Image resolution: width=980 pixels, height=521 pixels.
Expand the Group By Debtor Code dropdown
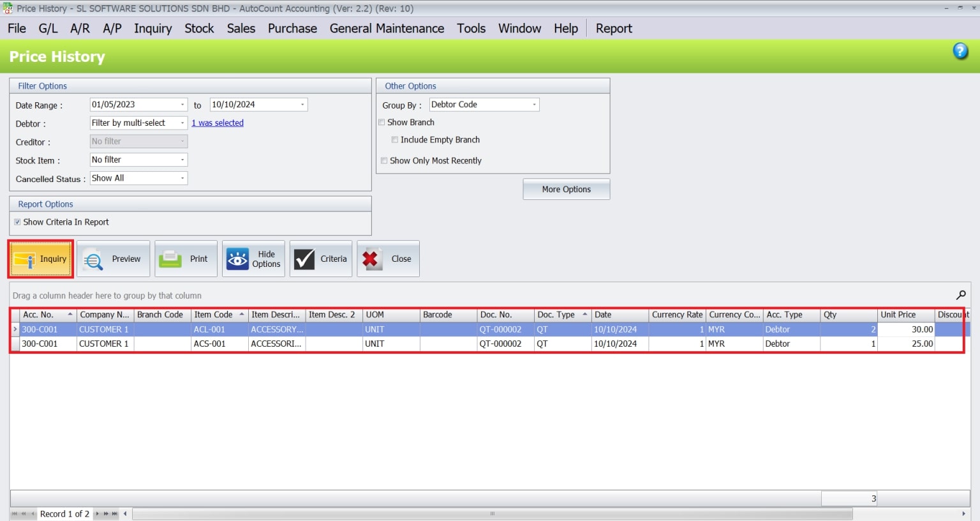point(534,105)
